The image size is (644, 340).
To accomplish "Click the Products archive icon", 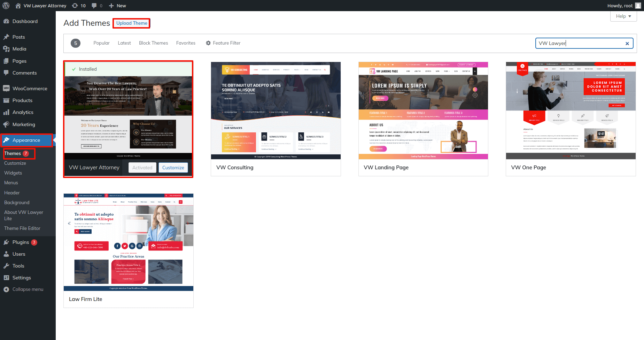I will pos(6,100).
